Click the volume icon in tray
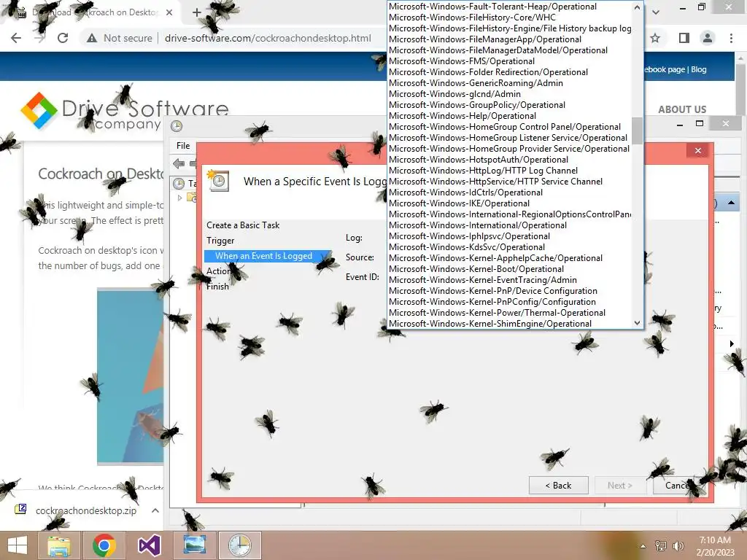Screen dimensions: 747x560 point(678,545)
